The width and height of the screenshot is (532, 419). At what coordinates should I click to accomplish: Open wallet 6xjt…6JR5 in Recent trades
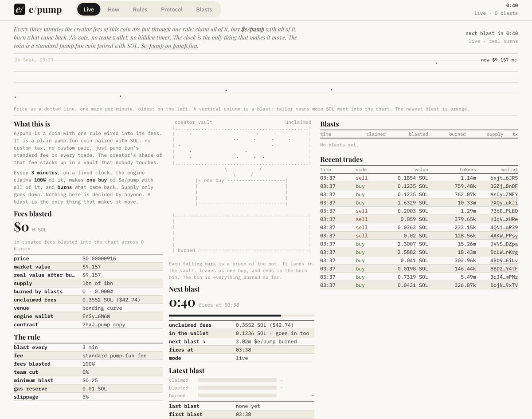504,178
